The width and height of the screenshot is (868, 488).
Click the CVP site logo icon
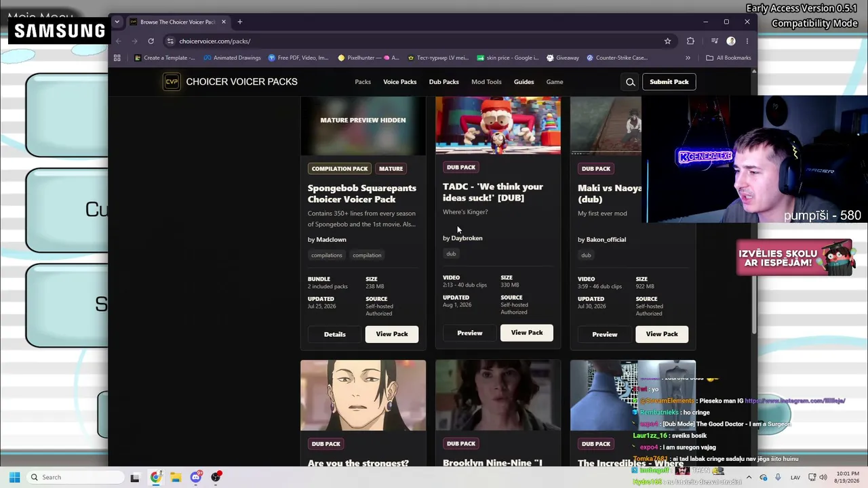pyautogui.click(x=172, y=82)
